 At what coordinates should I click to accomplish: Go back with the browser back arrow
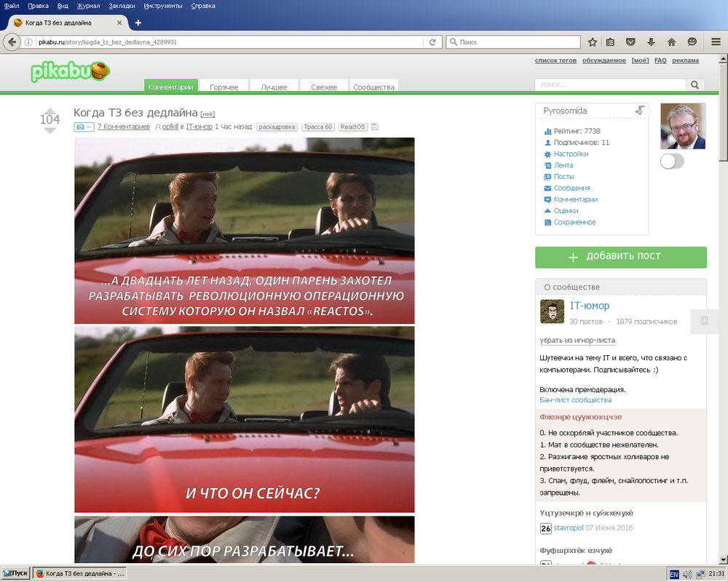coord(12,41)
